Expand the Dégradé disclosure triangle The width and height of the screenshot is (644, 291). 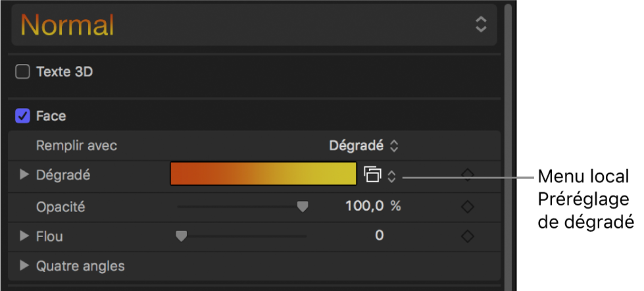point(25,175)
